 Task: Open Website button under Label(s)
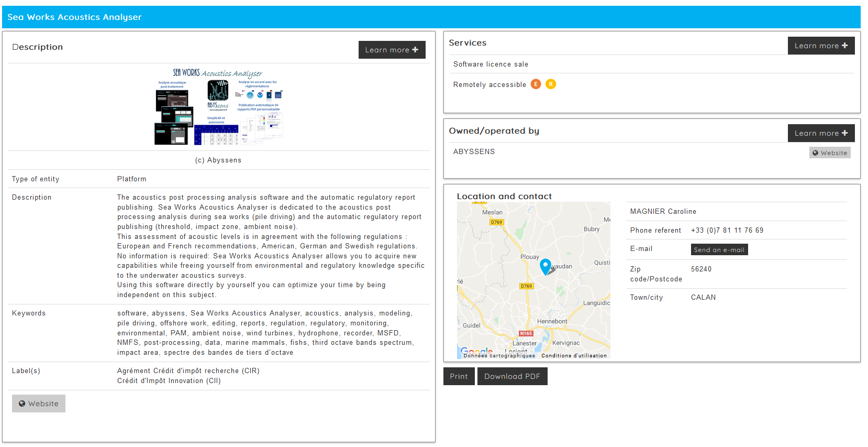tap(39, 404)
